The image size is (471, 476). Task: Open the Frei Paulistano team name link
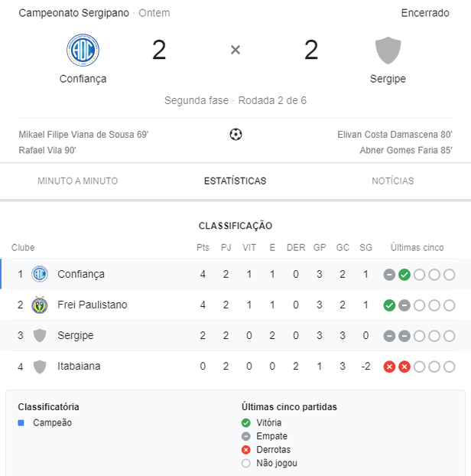tap(93, 305)
